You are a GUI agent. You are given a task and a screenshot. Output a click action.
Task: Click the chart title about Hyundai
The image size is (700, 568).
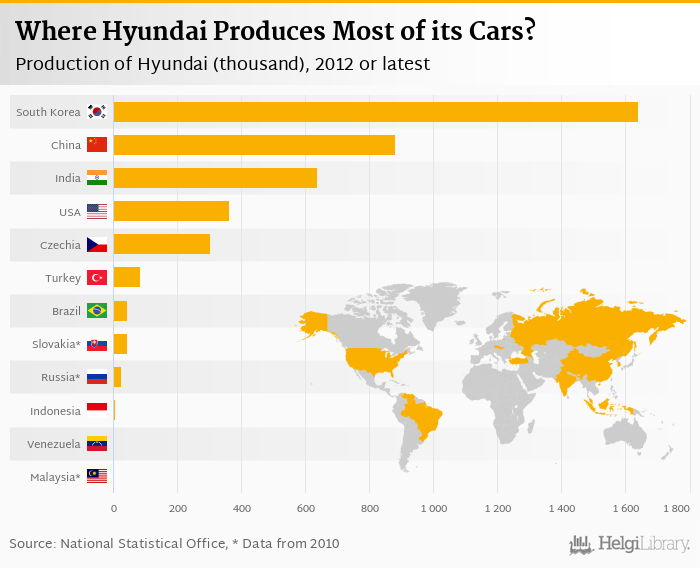275,31
